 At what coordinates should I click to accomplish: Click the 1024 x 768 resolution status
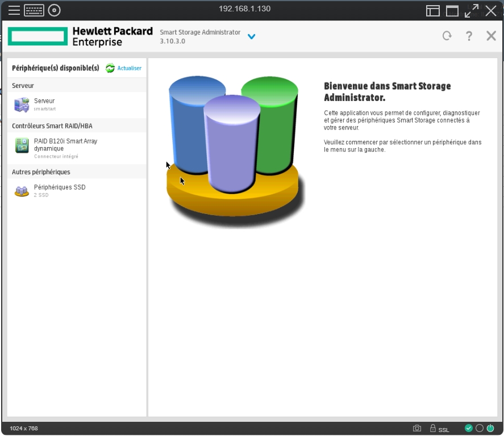(24, 429)
